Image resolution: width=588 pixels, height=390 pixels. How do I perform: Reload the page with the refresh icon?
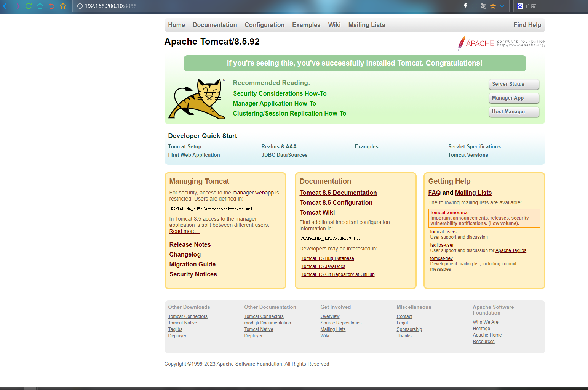(29, 6)
